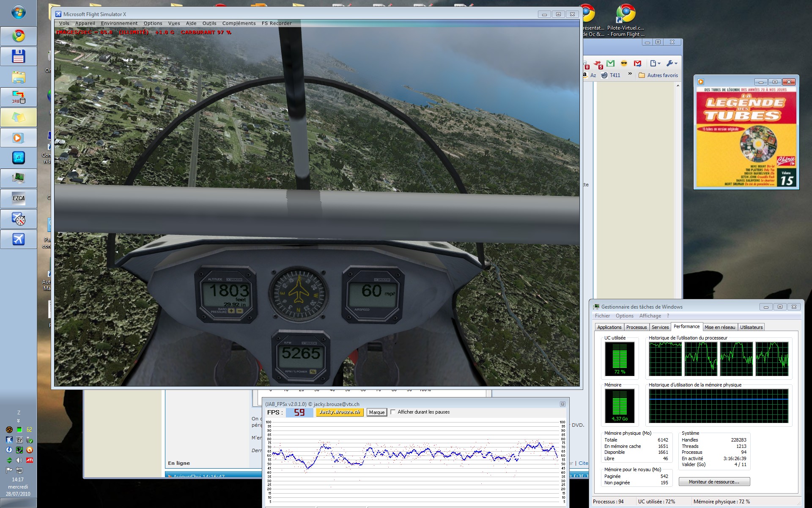Switch to Processus tab in Task Manager

pyautogui.click(x=636, y=327)
